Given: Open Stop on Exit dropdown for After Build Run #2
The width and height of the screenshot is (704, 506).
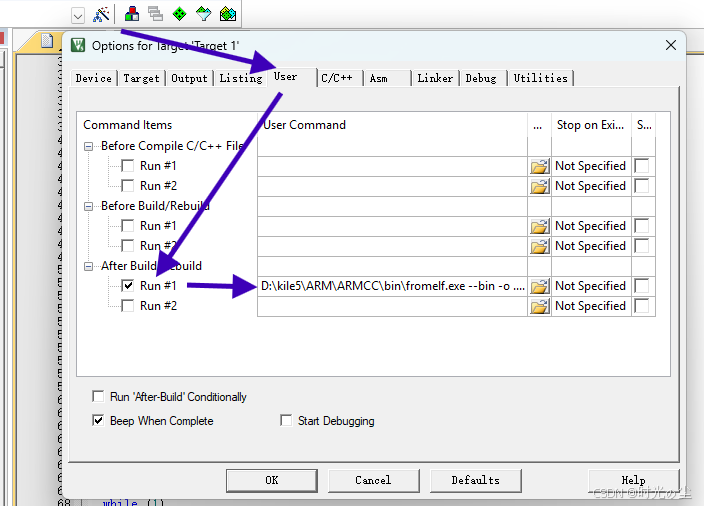Looking at the screenshot, I should 591,306.
